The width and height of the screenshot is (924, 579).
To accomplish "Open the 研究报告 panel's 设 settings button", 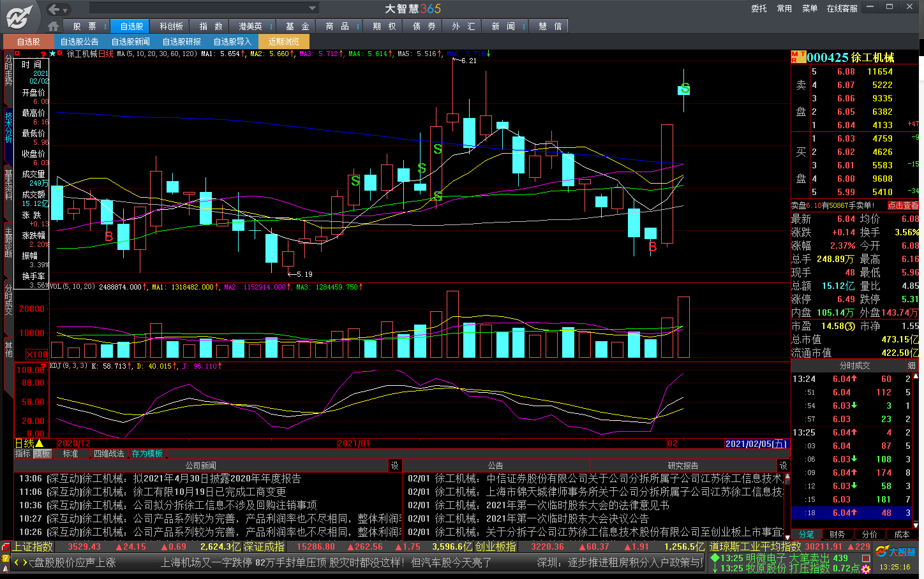I will click(783, 465).
